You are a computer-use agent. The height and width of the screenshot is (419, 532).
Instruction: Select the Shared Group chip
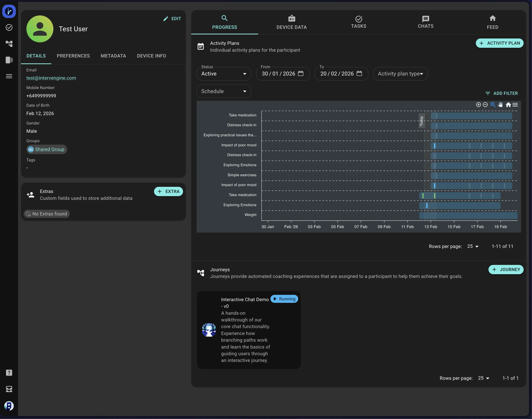click(47, 149)
